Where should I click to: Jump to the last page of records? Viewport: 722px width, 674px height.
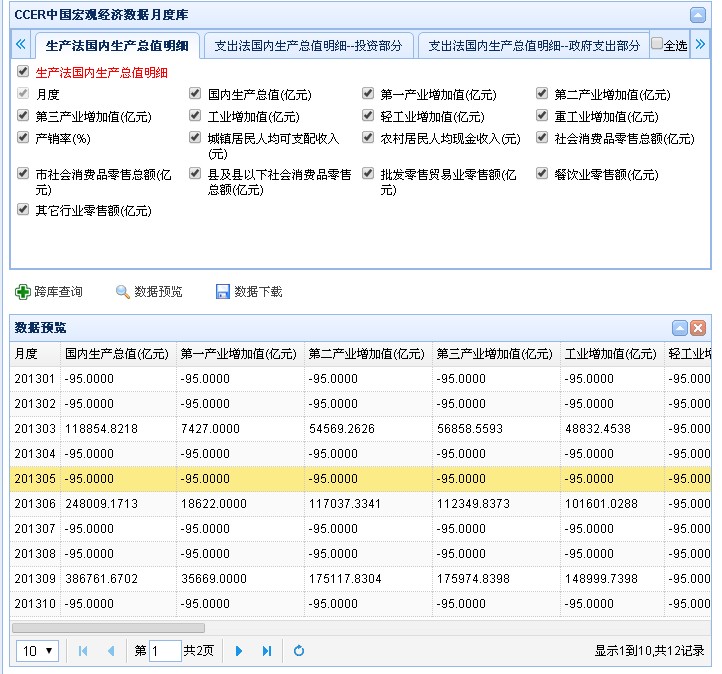[x=267, y=651]
